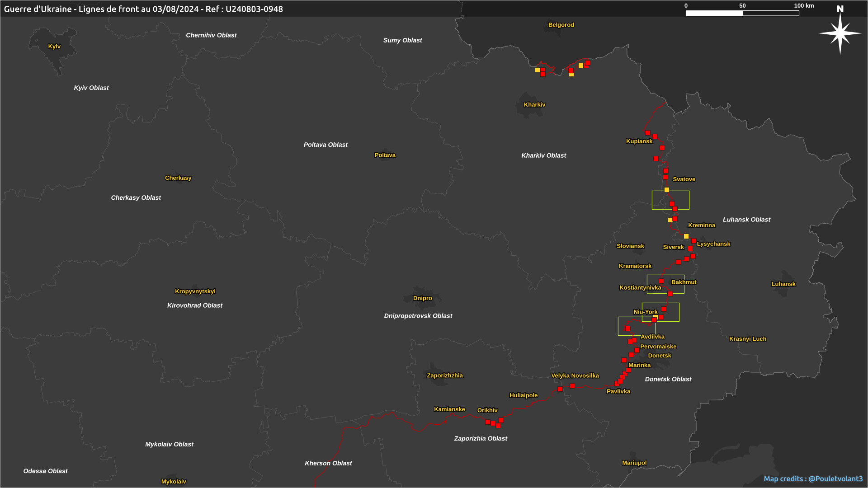Click the Mariupol city label

click(x=634, y=463)
